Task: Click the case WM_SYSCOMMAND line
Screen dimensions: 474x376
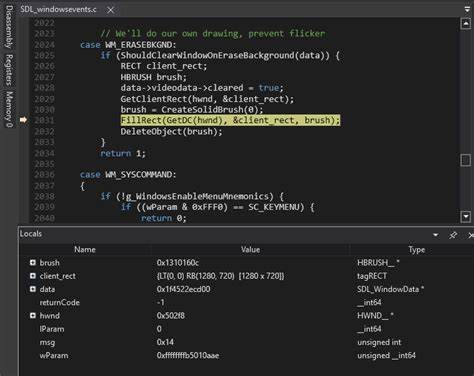Action: point(128,174)
